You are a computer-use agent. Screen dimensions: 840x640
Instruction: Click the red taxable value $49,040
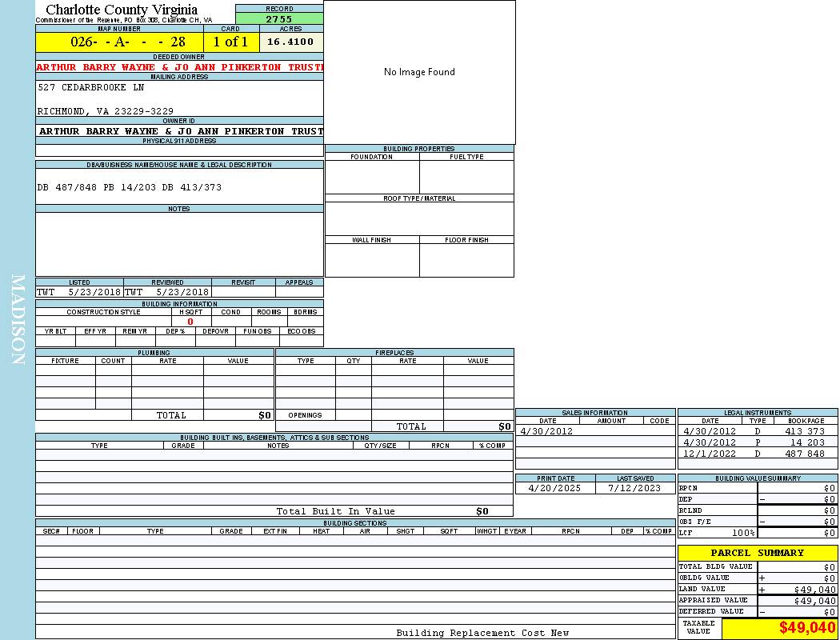[x=807, y=628]
